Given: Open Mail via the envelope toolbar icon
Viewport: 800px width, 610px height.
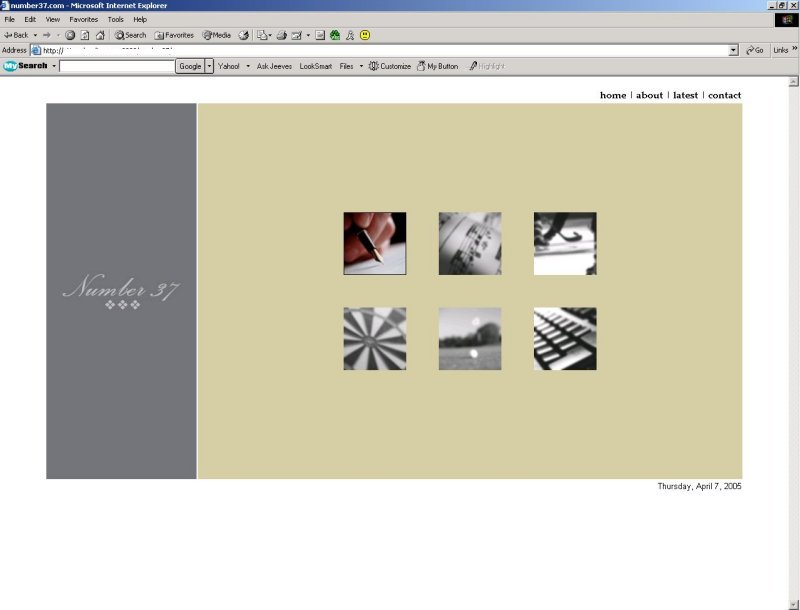Looking at the screenshot, I should (261, 34).
